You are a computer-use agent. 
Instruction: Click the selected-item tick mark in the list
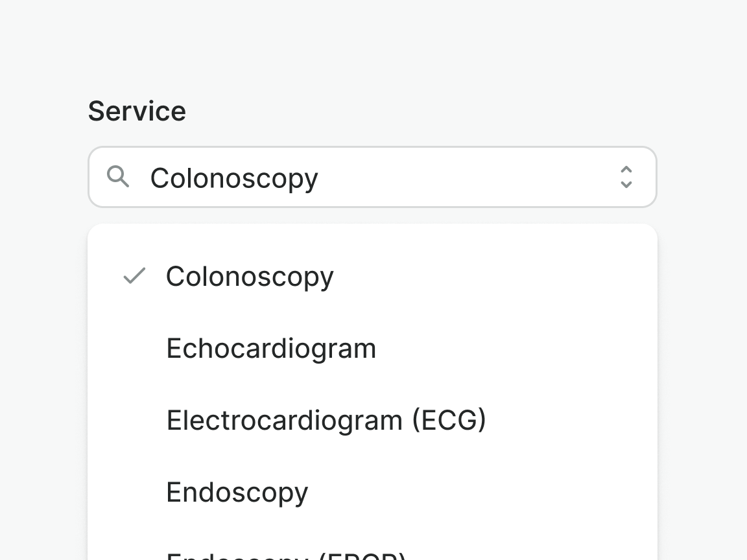[134, 276]
